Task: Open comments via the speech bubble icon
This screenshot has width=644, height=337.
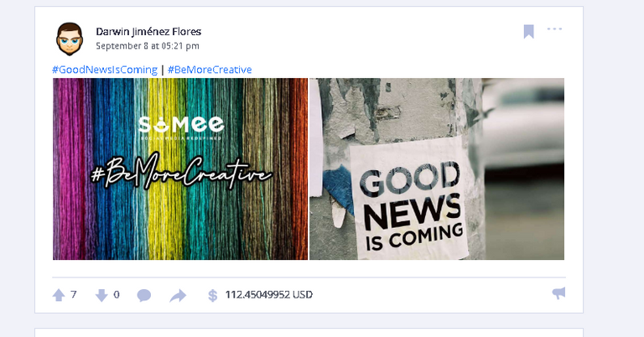Action: [x=143, y=295]
